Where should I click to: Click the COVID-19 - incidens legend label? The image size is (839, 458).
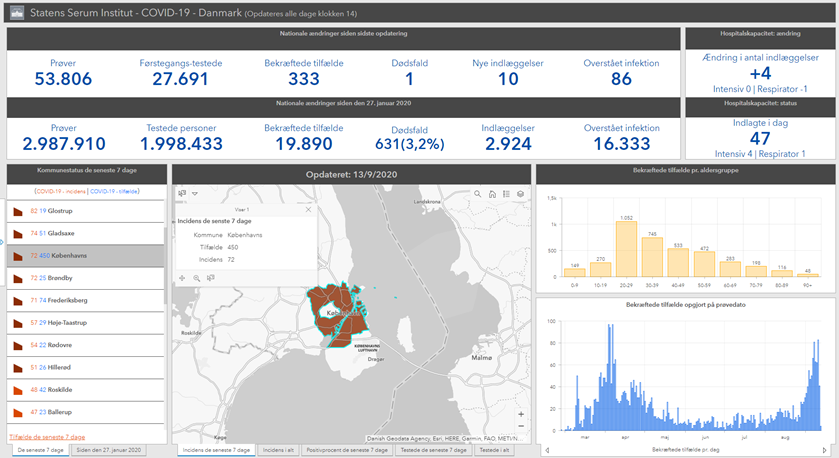point(61,192)
